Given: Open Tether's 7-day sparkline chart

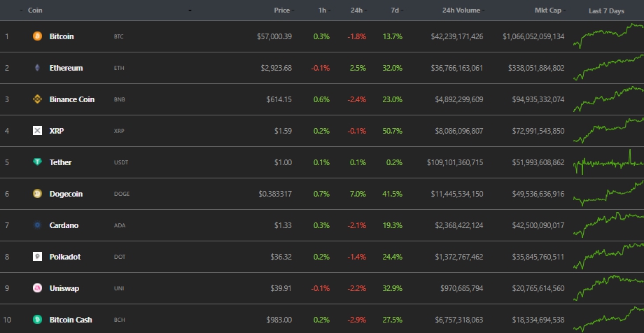Looking at the screenshot, I should tap(608, 163).
